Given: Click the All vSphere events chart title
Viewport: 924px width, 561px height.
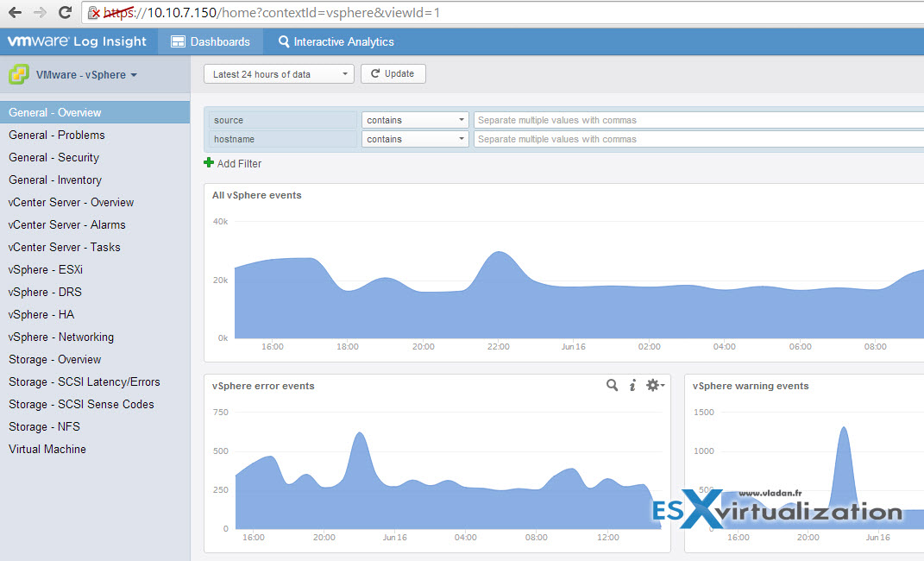Looking at the screenshot, I should click(257, 195).
